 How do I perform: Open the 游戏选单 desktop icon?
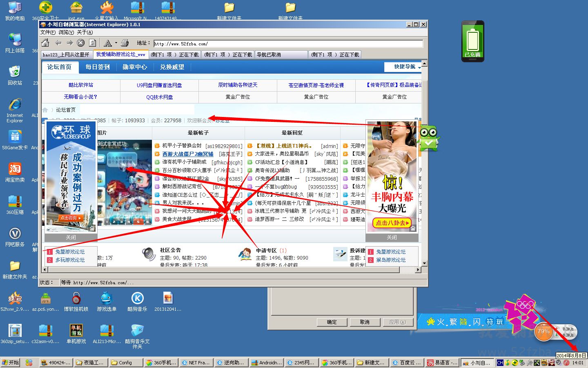pyautogui.click(x=107, y=301)
